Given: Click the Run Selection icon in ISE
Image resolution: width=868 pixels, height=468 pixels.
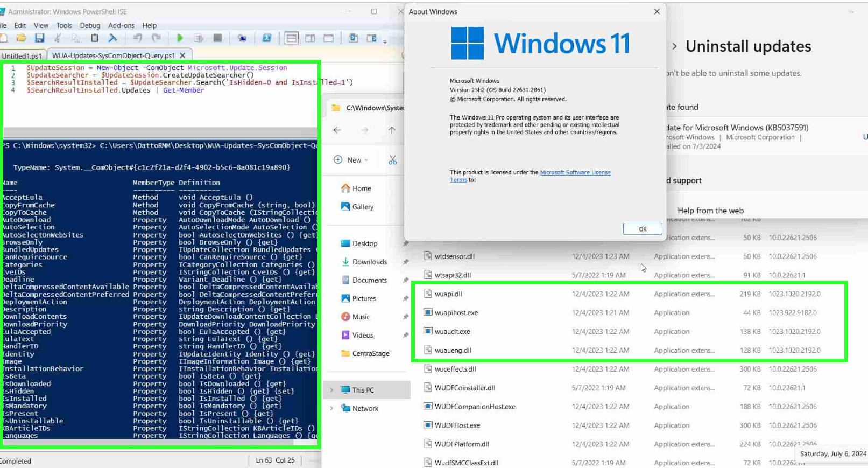Looking at the screenshot, I should (199, 38).
